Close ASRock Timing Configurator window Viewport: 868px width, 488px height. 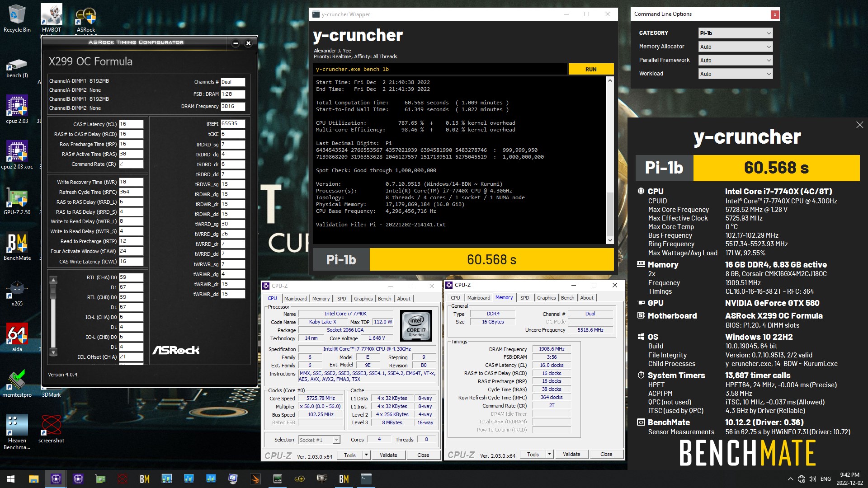coord(248,43)
